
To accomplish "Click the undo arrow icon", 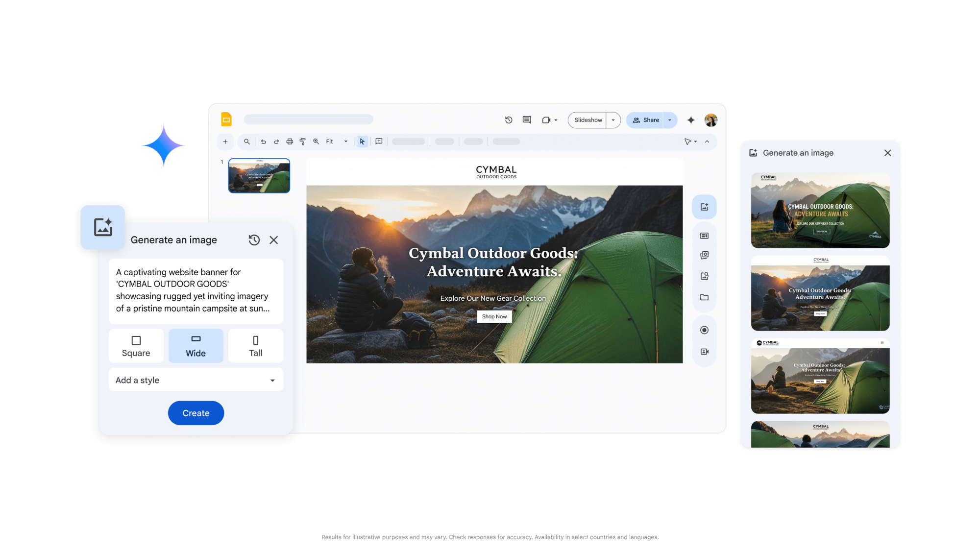I will [x=263, y=142].
